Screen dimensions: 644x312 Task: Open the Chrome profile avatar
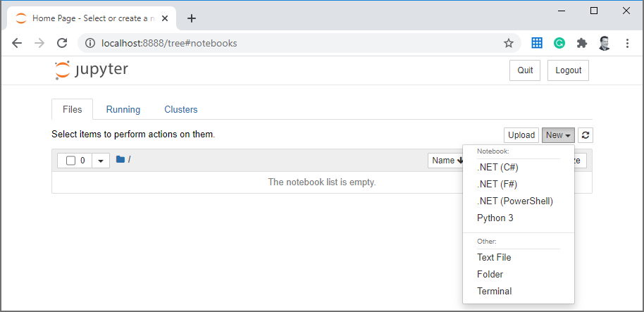pyautogui.click(x=604, y=43)
